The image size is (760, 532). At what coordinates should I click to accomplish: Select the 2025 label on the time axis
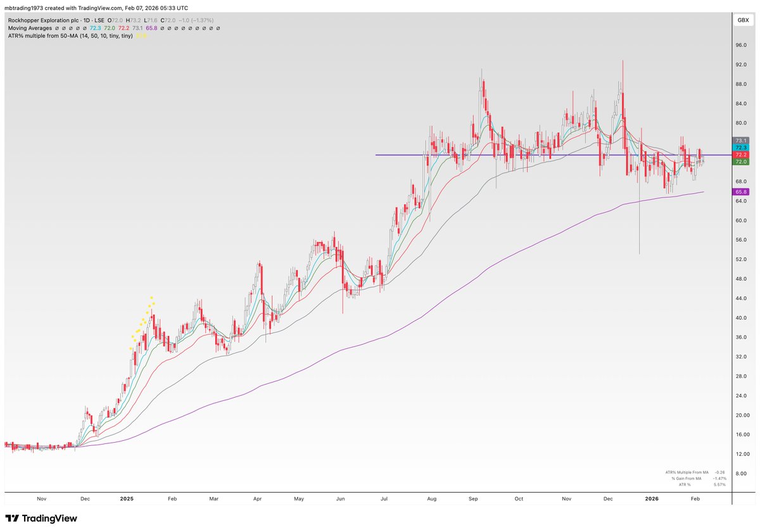(126, 499)
